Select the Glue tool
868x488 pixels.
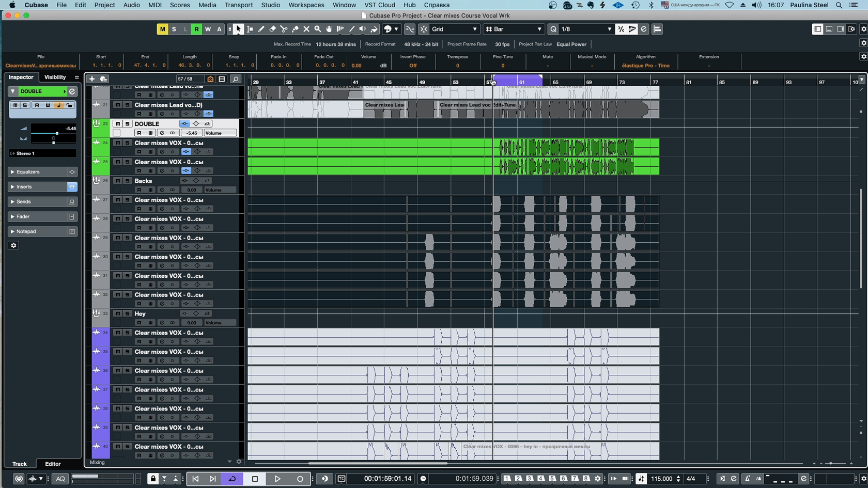coord(295,29)
